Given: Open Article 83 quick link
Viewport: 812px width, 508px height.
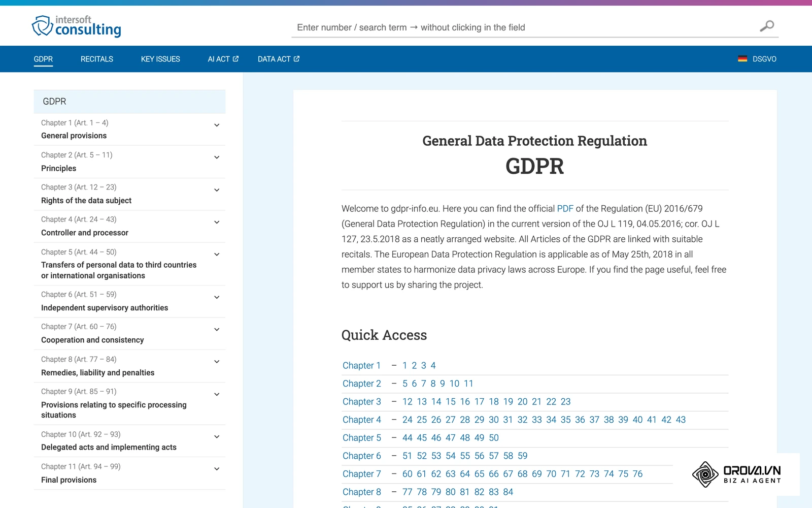Looking at the screenshot, I should click(493, 492).
